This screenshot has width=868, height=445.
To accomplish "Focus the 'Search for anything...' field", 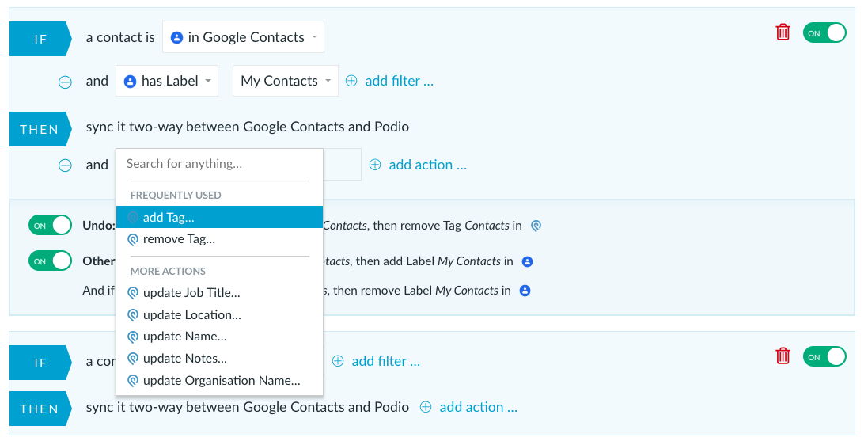I will (219, 164).
